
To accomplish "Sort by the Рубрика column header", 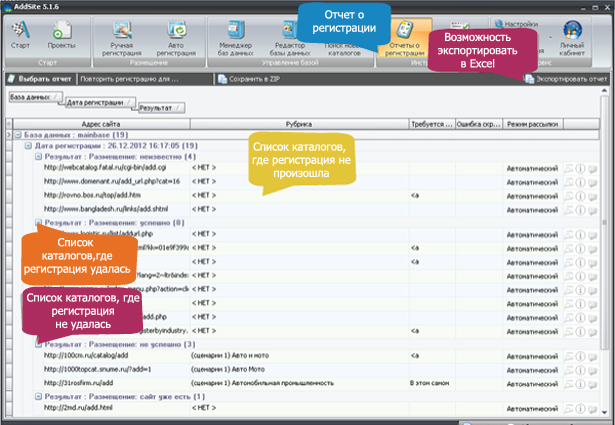I will (299, 124).
